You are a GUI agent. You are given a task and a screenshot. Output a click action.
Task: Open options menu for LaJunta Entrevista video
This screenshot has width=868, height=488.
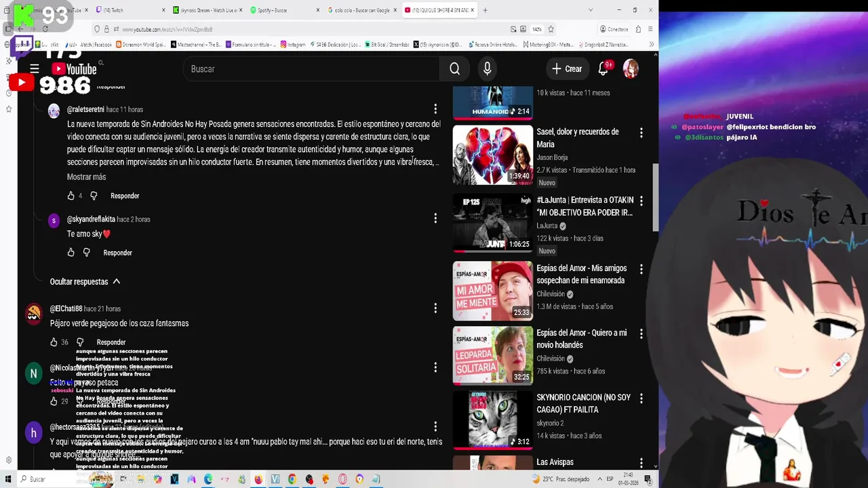coord(641,201)
